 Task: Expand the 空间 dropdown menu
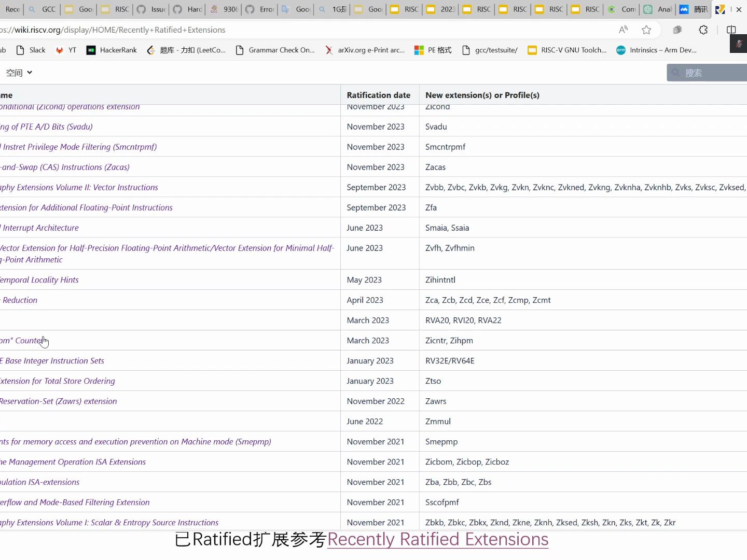tap(19, 73)
